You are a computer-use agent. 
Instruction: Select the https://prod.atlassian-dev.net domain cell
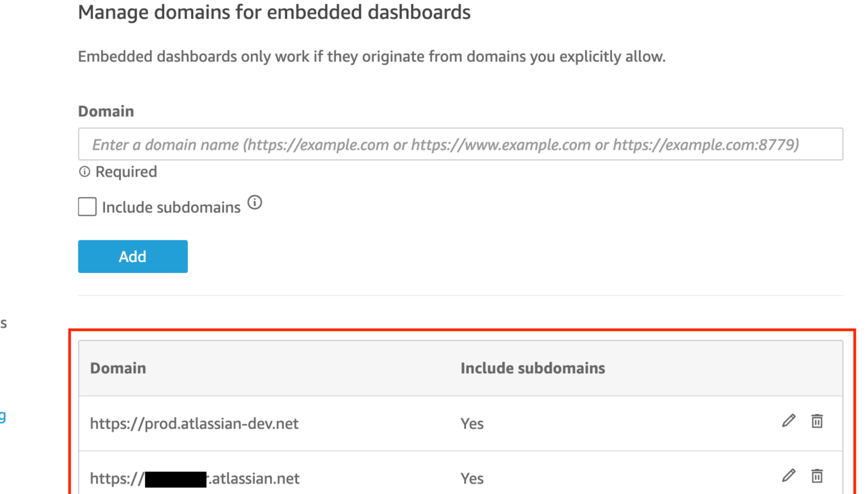[x=194, y=424]
